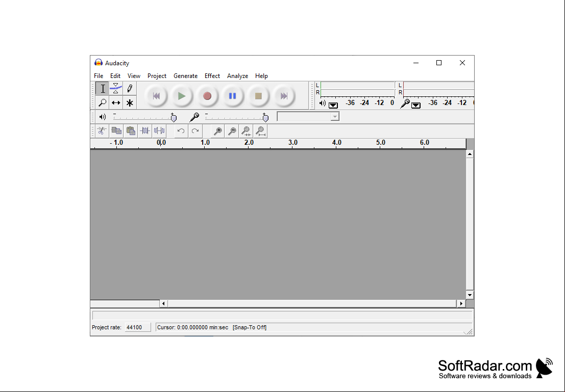This screenshot has width=565, height=392.
Task: Select the Envelope tool
Action: 116,89
